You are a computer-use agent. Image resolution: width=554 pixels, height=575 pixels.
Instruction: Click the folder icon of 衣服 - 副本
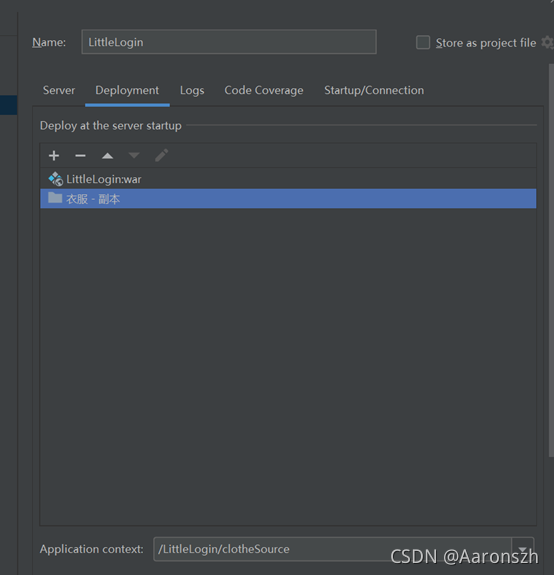click(55, 198)
